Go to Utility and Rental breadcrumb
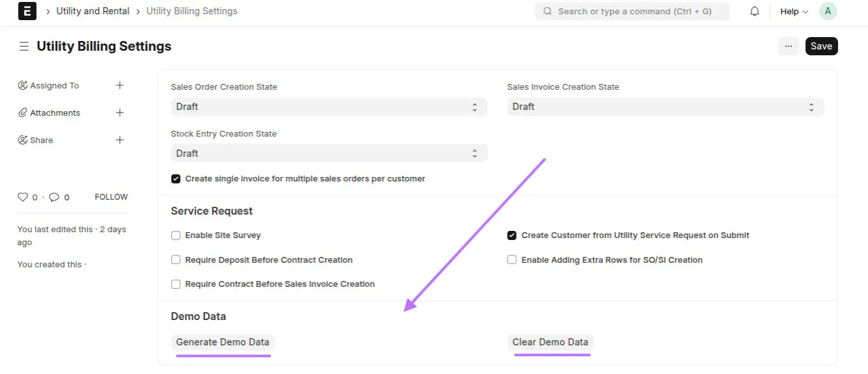This screenshot has height=374, width=868. (x=93, y=11)
